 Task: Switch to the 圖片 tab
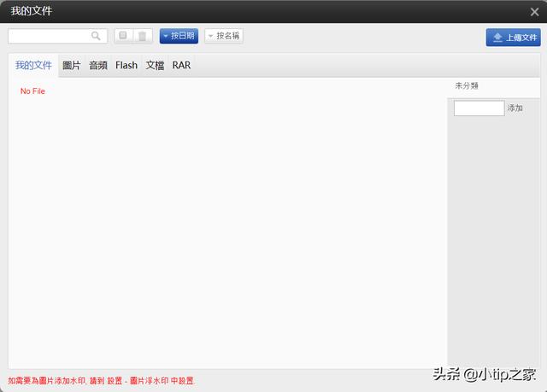(72, 65)
